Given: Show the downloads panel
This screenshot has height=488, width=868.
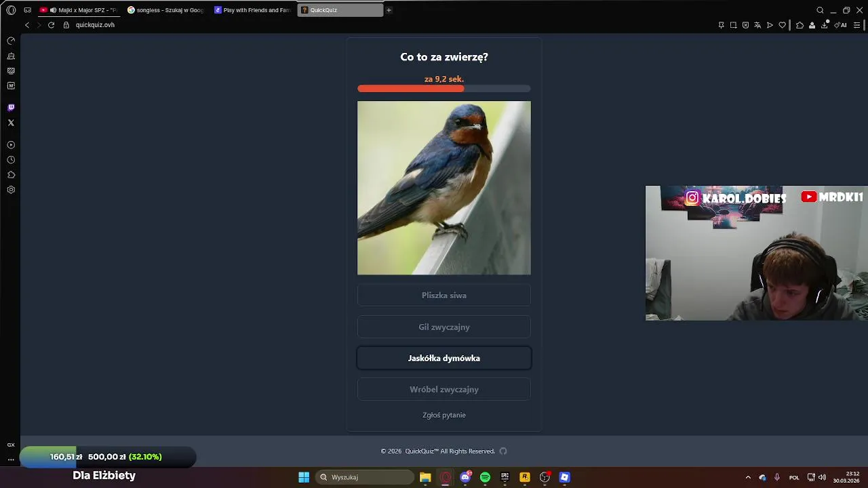Looking at the screenshot, I should (x=825, y=25).
